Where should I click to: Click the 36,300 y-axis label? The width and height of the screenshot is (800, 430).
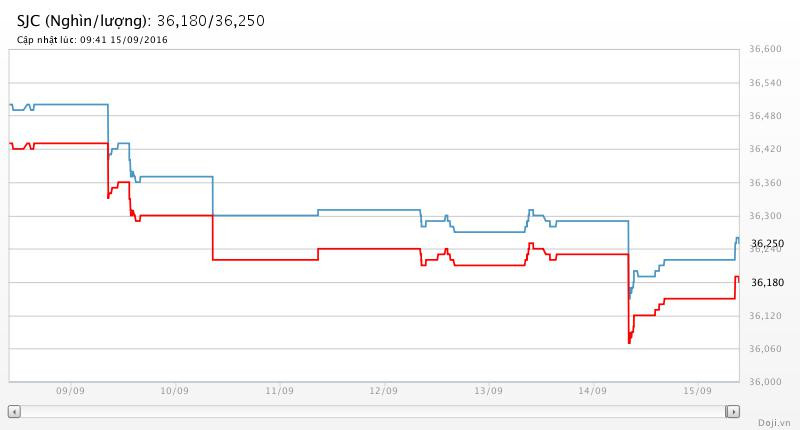pos(765,216)
